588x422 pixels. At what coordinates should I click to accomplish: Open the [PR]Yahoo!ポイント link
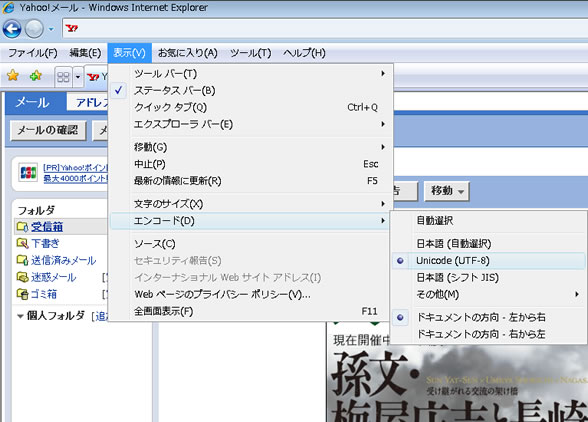click(75, 168)
